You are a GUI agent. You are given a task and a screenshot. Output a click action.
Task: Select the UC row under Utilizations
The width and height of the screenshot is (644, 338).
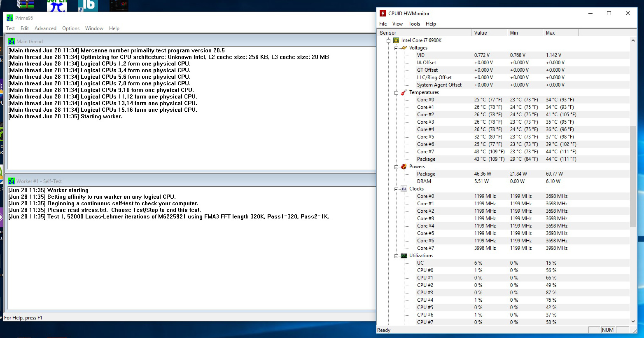420,263
